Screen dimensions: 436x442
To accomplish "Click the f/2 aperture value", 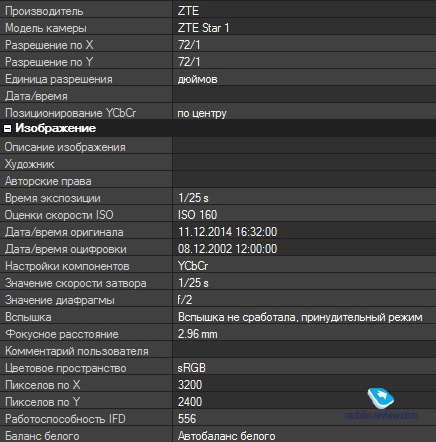I will point(185,300).
